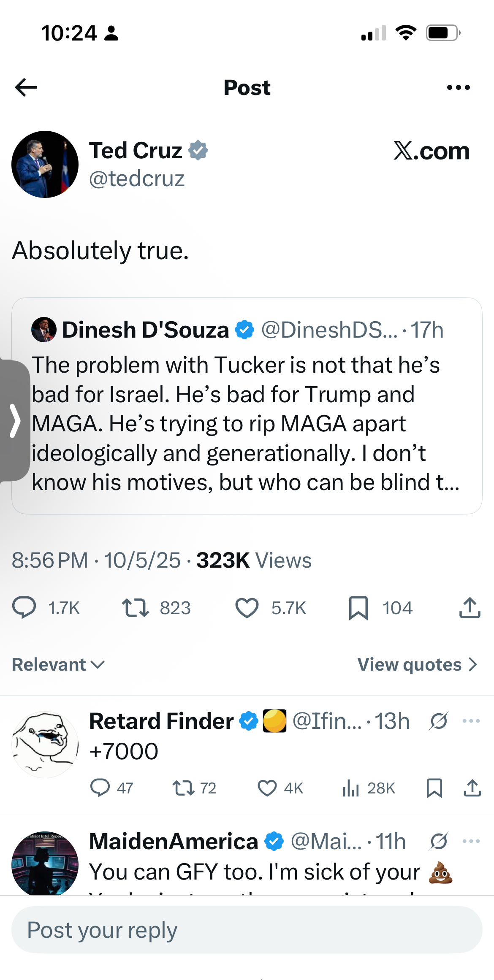Like Ted Cruz's post with the heart

[x=247, y=608]
